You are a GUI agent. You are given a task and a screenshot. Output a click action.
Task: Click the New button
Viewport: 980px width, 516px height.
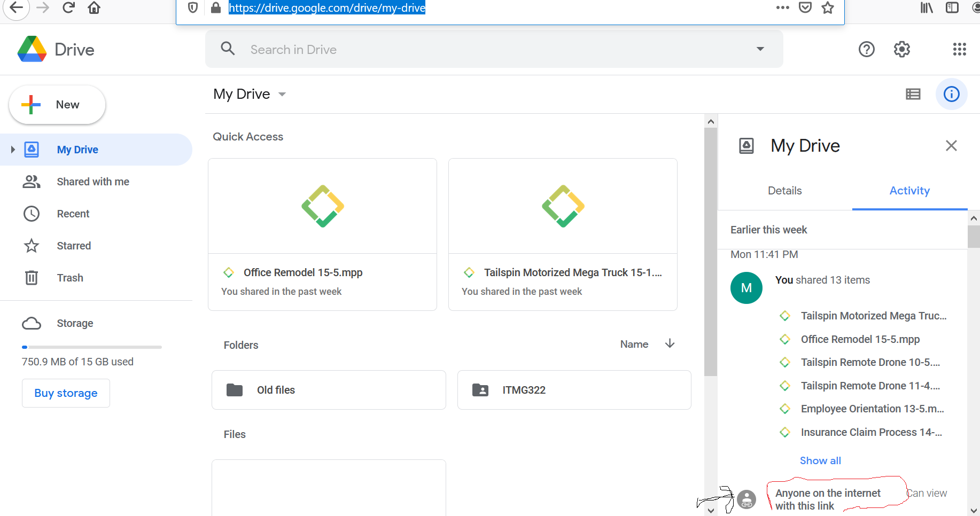click(x=57, y=105)
